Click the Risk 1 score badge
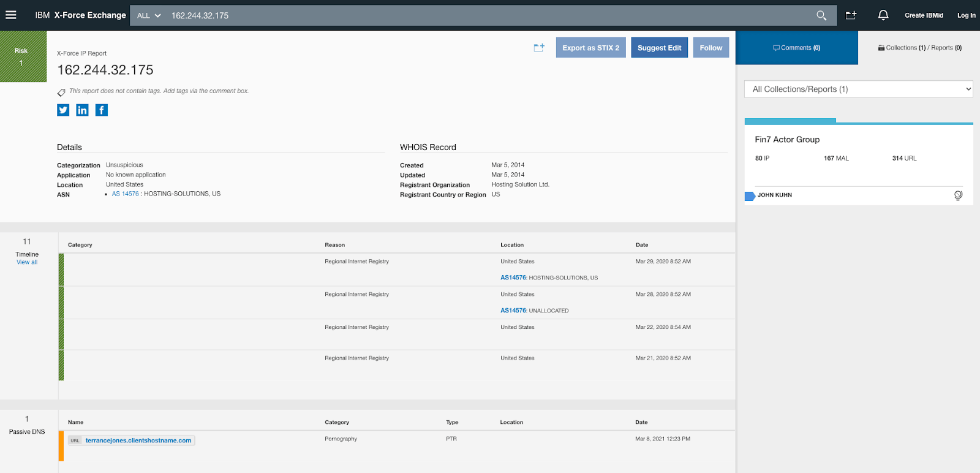980x473 pixels. [x=23, y=56]
